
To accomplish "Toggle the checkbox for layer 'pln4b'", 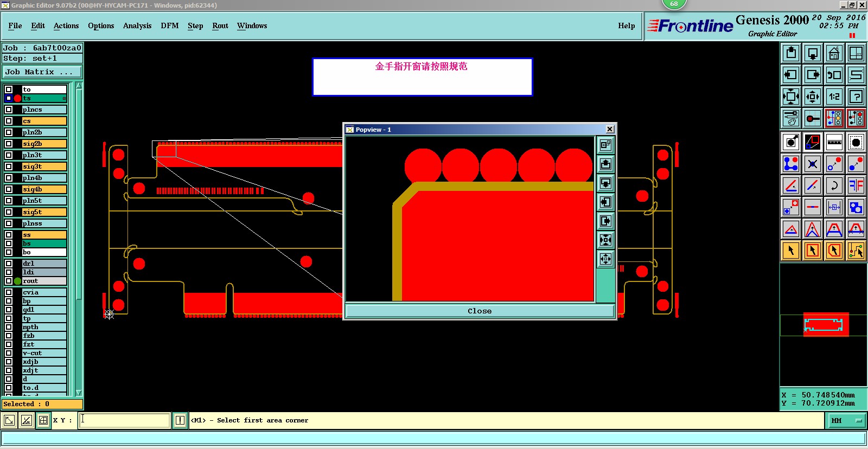I will [9, 178].
